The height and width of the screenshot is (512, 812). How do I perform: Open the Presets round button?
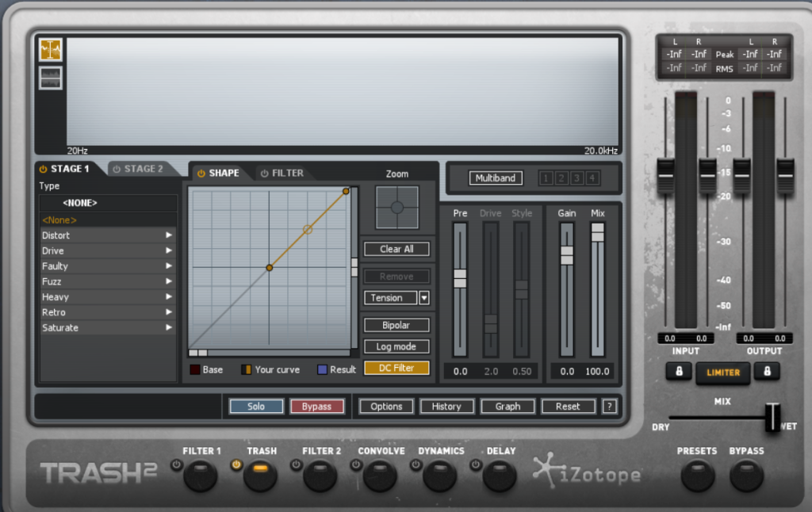tap(697, 476)
